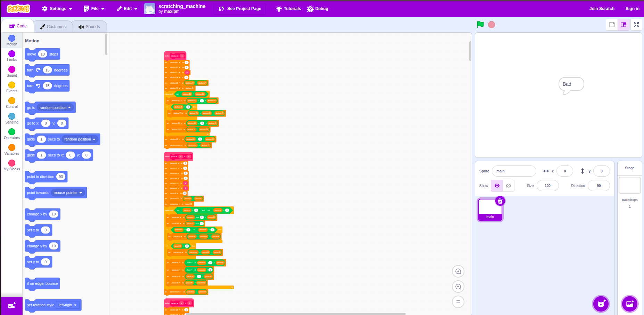This screenshot has width=644, height=315.
Task: Reset workspace zoom to default
Action: click(458, 302)
